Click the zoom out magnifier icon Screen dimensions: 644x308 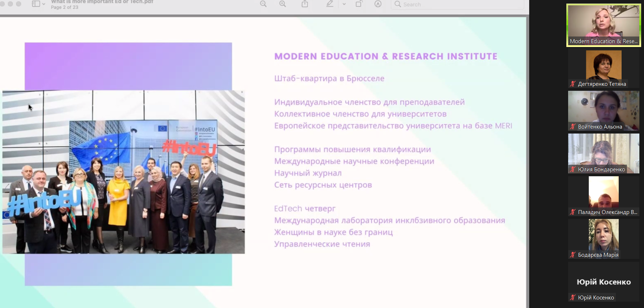pos(263,4)
